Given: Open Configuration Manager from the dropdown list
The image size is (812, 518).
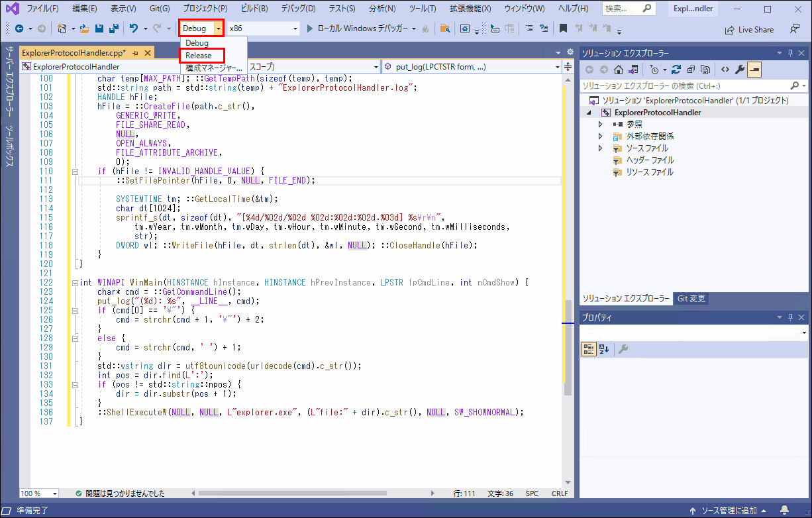Looking at the screenshot, I should pos(214,68).
